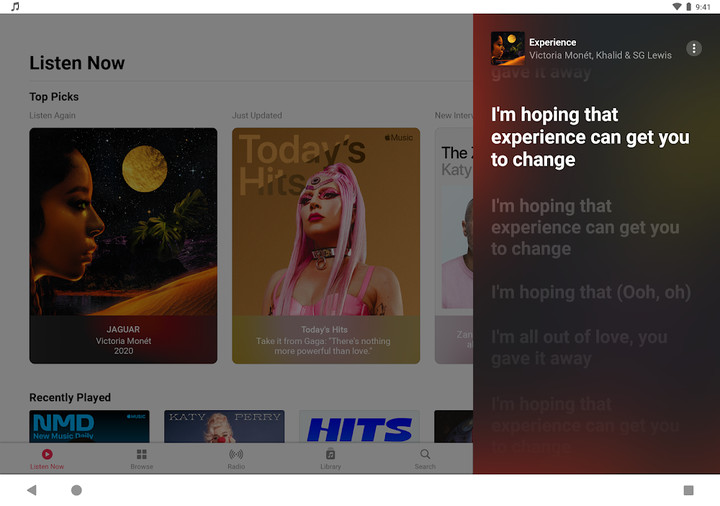
Task: Tap the music note status bar icon
Action: point(15,7)
